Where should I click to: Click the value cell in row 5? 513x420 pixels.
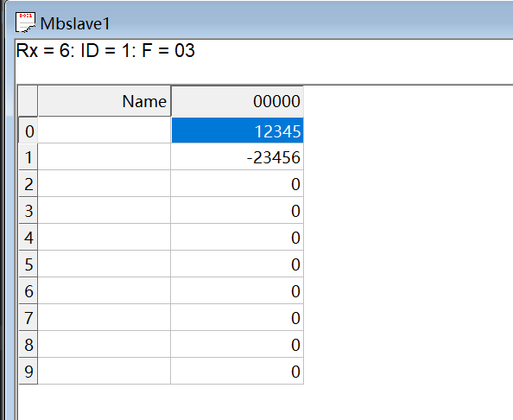click(x=237, y=264)
